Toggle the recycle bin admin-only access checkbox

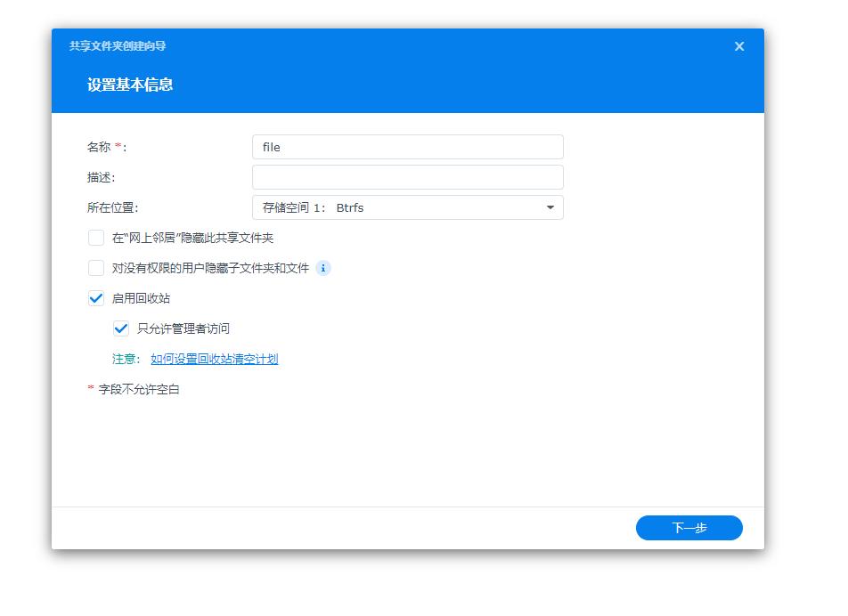[x=121, y=328]
